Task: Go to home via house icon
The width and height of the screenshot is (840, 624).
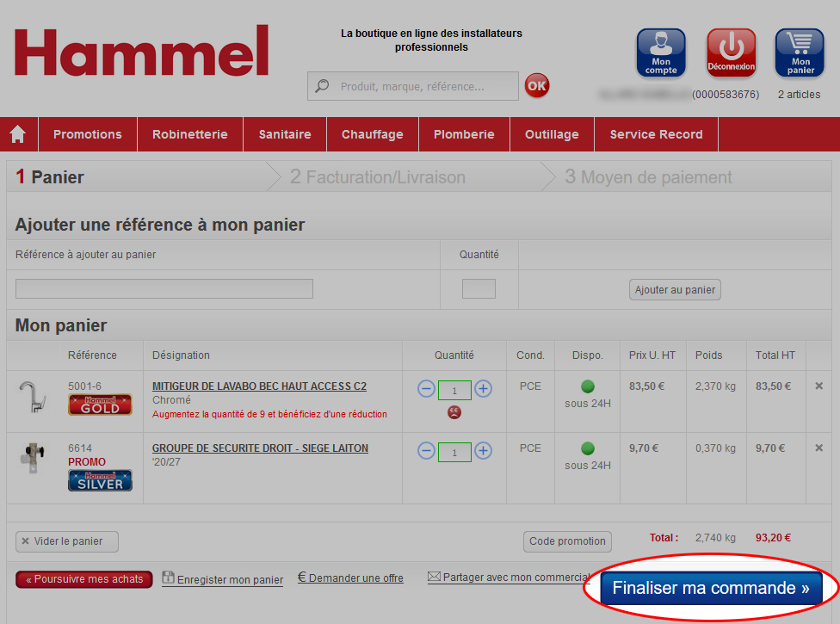Action: [18, 134]
